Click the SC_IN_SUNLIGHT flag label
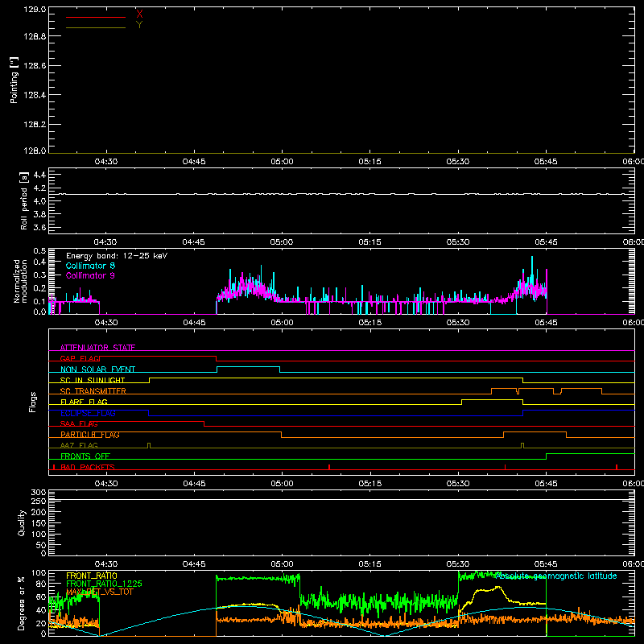The image size is (644, 644). 93,380
